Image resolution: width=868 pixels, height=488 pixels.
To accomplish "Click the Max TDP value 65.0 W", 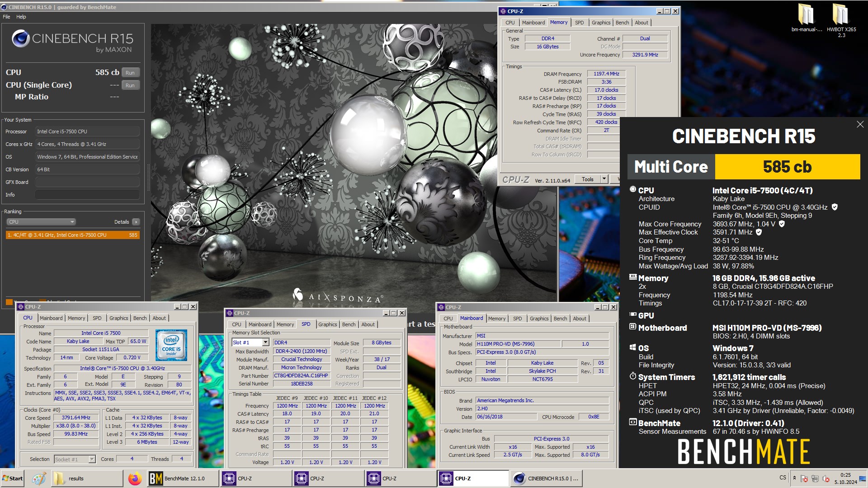I will tap(138, 341).
